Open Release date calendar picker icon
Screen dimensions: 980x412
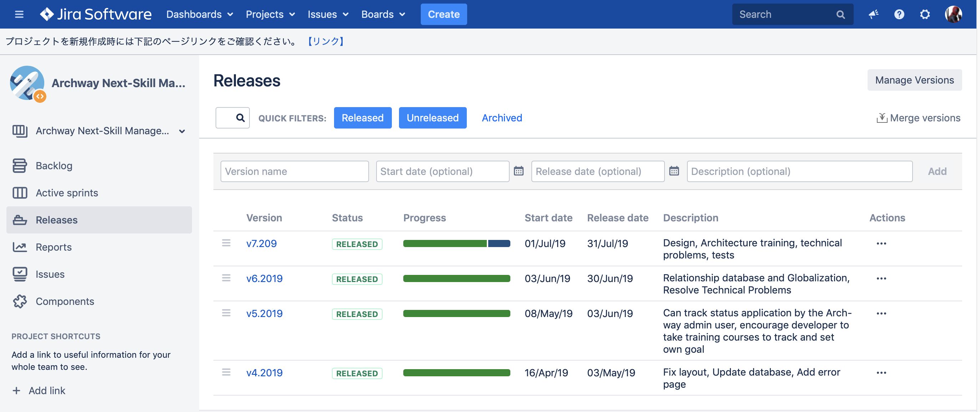[674, 171]
